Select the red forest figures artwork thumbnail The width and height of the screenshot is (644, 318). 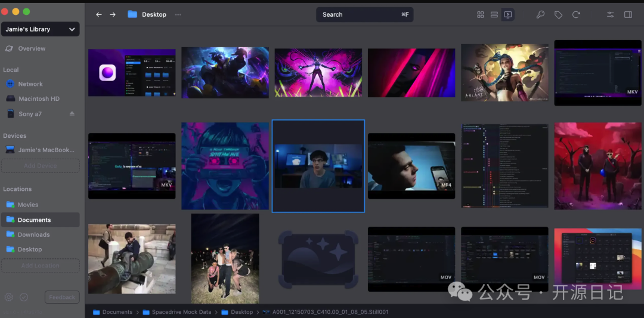tap(597, 166)
